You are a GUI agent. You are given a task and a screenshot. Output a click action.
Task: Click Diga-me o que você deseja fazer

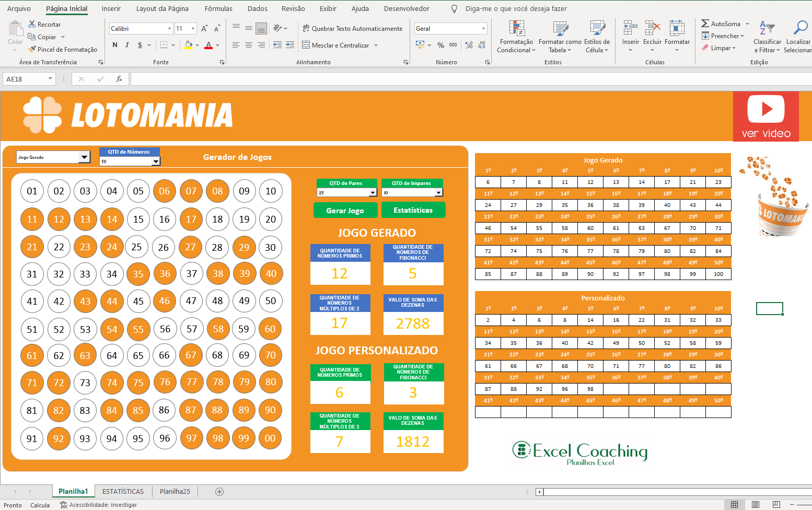(516, 8)
